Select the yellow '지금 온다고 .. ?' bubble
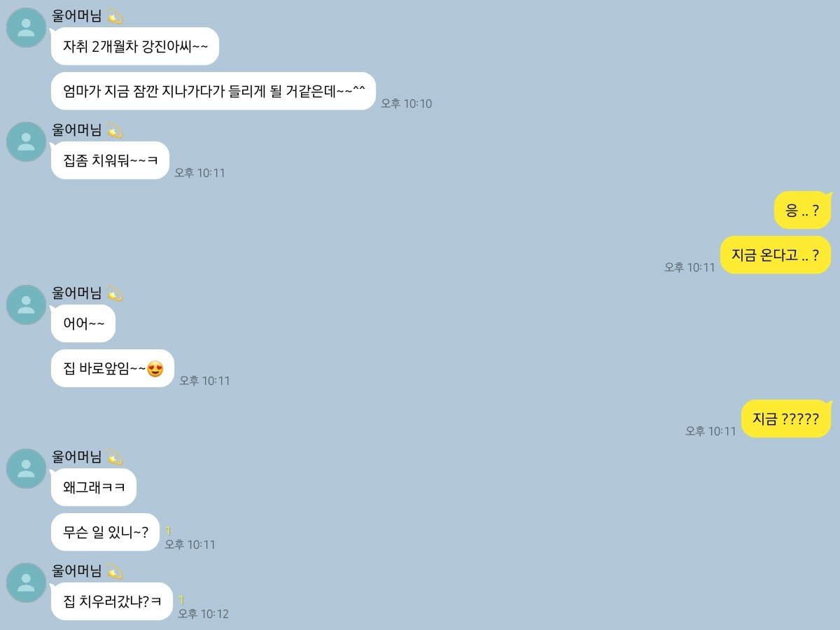The image size is (840, 630). point(776,255)
